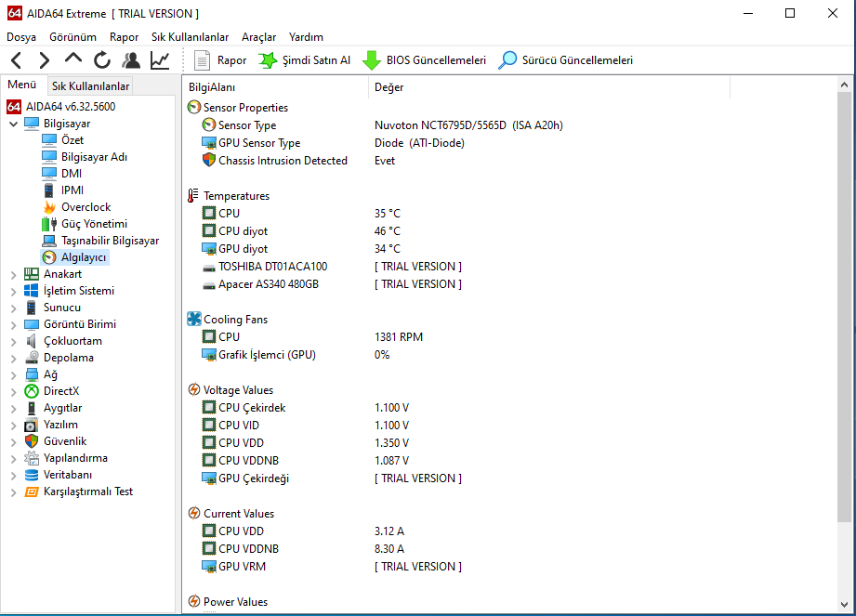Go up one level with the up arrow

point(73,58)
